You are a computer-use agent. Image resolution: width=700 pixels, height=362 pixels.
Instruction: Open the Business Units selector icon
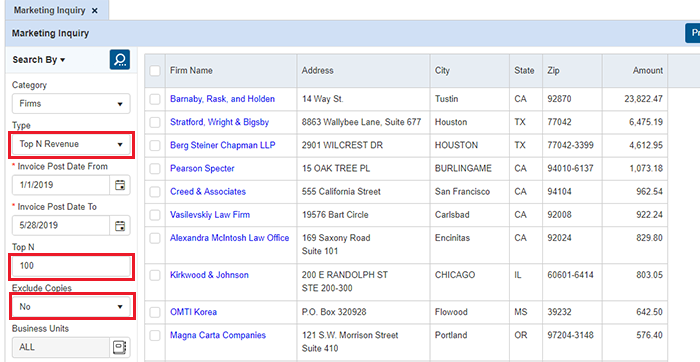pyautogui.click(x=120, y=347)
